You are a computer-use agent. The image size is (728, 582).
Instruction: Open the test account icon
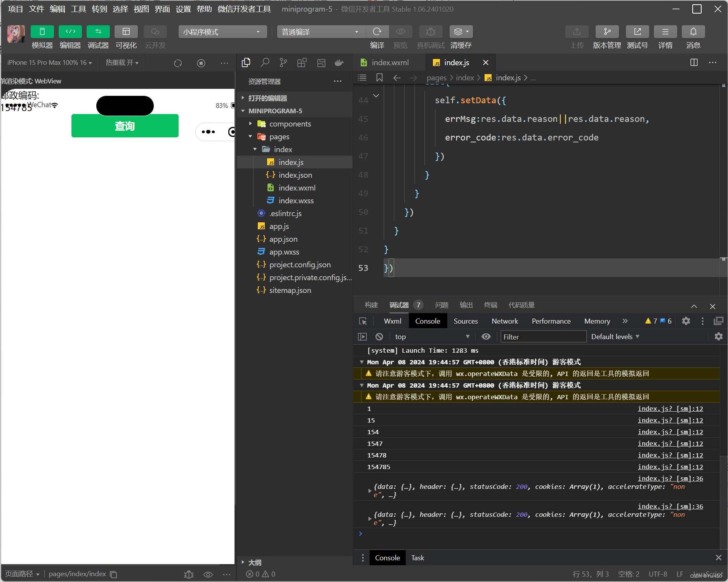tap(638, 31)
